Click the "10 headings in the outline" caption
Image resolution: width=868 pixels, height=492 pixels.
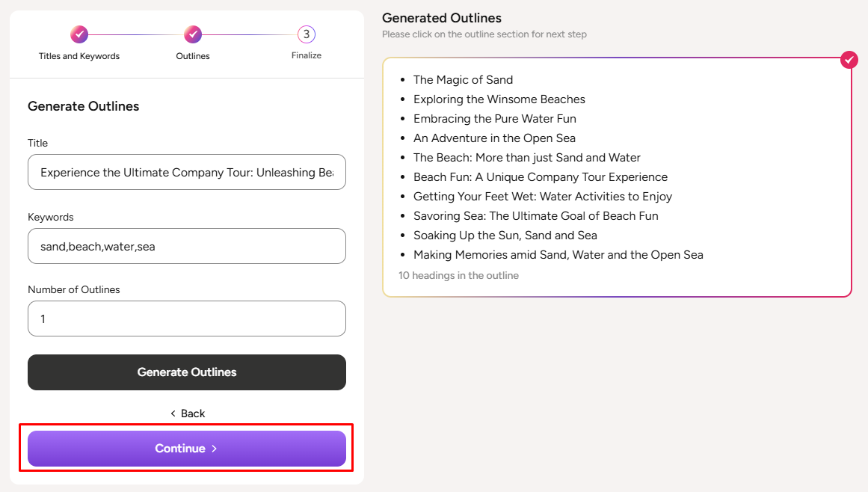[x=458, y=276]
